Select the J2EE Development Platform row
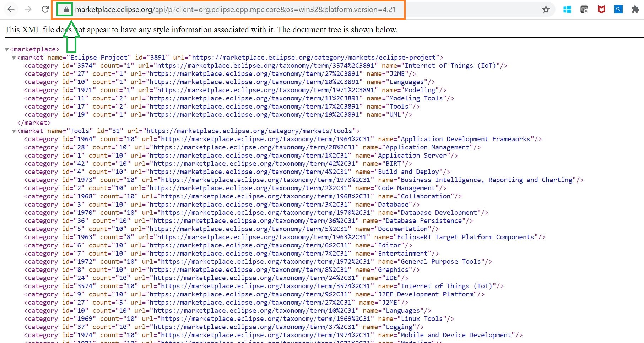Screen dimensions: 644x343 coord(254,294)
